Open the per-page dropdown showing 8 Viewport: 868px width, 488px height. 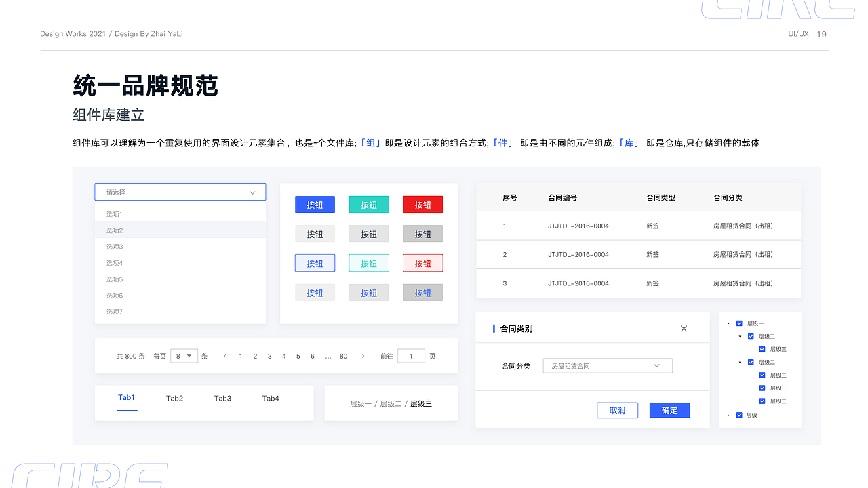click(184, 356)
